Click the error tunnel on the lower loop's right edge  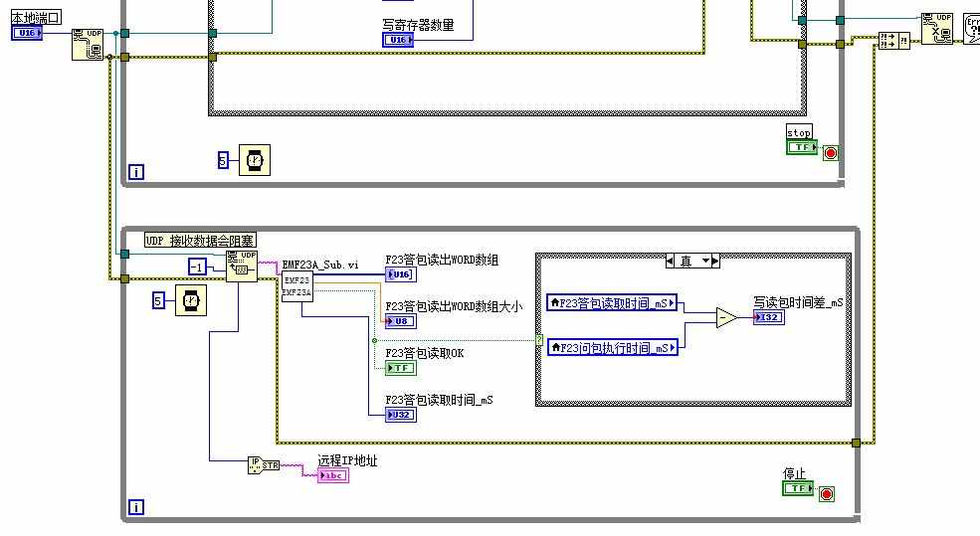(x=857, y=443)
